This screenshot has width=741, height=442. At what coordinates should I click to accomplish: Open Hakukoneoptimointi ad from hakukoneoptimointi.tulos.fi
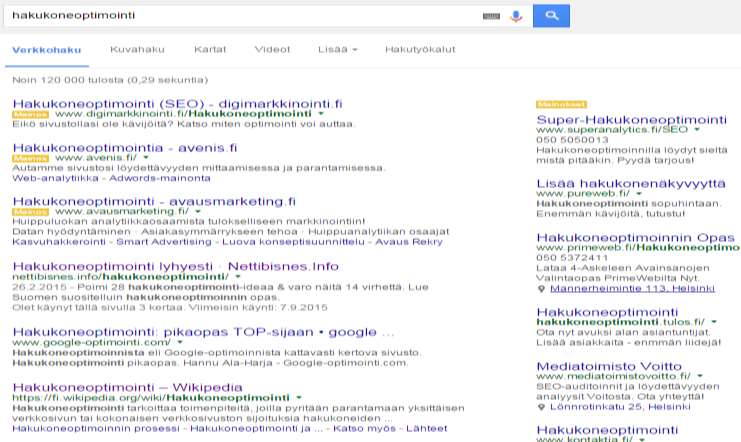[x=607, y=312]
